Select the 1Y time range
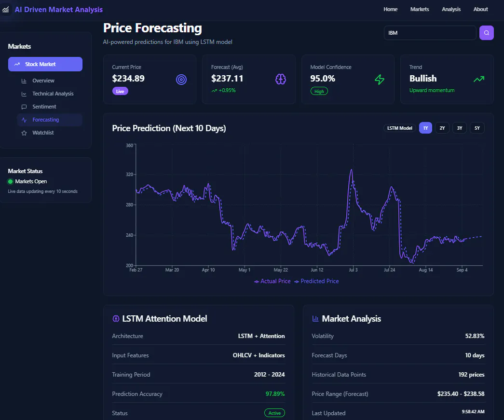Viewport: 504px width, 420px height. point(425,128)
